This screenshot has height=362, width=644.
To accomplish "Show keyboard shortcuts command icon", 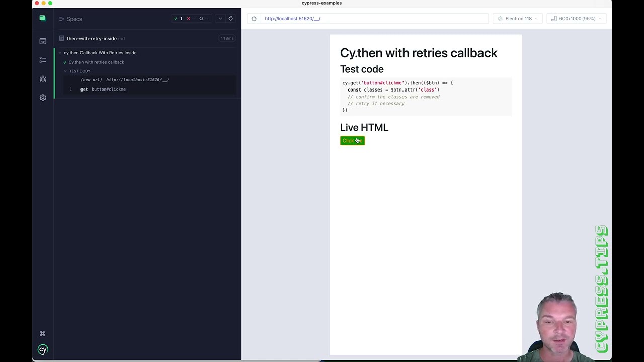I will [x=43, y=333].
